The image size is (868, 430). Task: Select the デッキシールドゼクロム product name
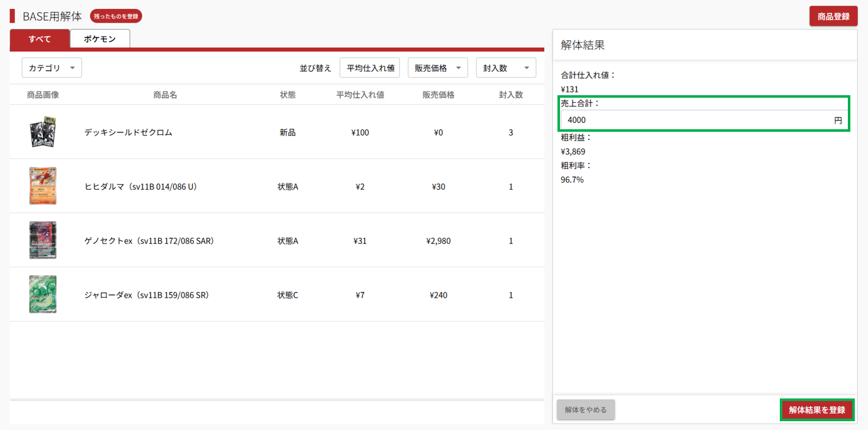(128, 132)
